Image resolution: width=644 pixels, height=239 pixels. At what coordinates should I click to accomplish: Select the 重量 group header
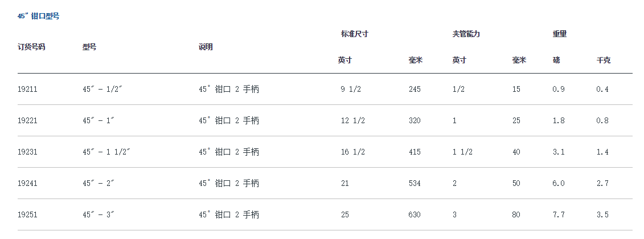[559, 34]
